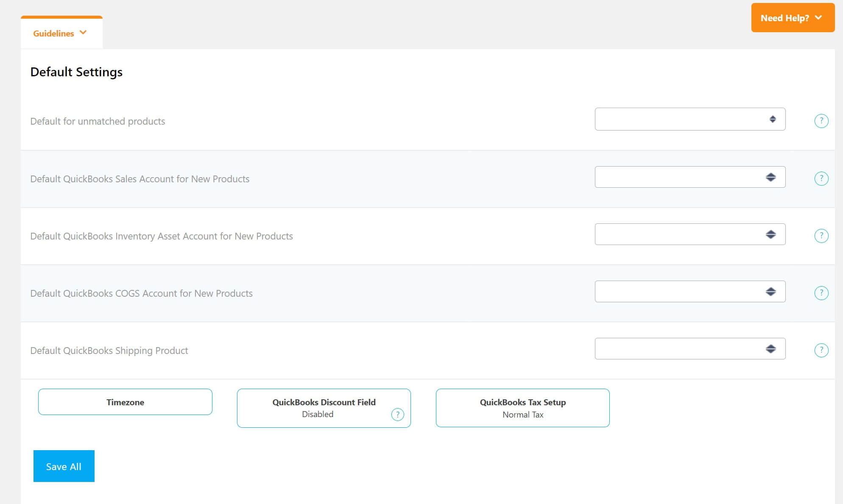Open the Timezone settings card
The image size is (843, 504).
(x=125, y=401)
